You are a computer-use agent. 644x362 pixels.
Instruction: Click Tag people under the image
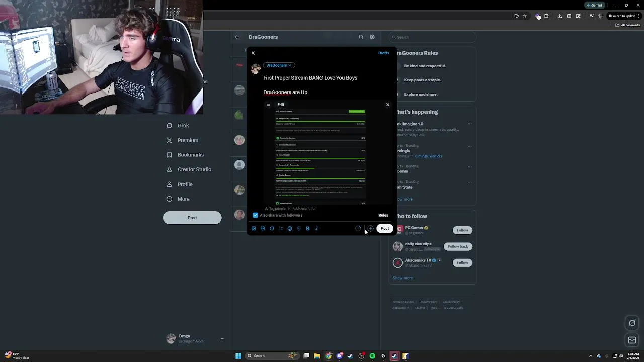pos(275,208)
